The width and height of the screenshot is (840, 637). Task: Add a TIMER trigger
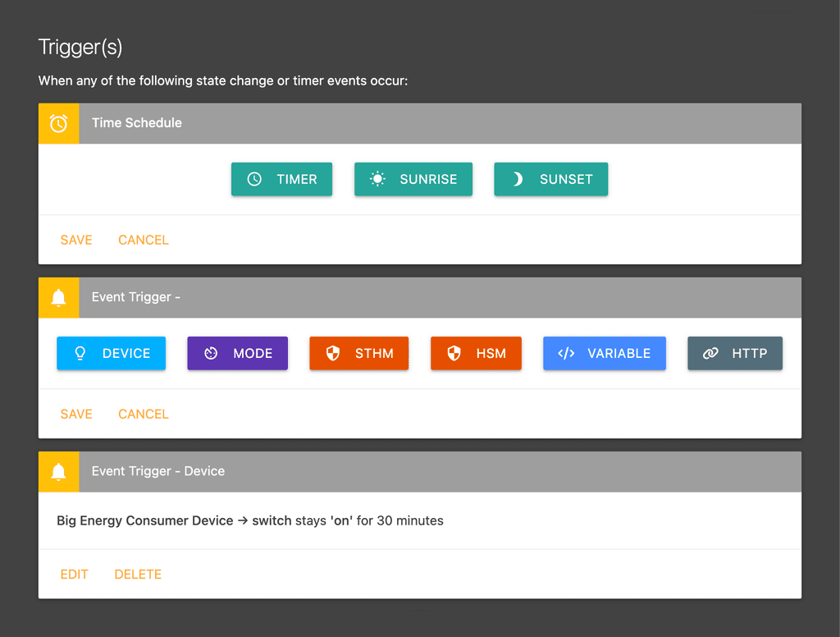tap(281, 179)
